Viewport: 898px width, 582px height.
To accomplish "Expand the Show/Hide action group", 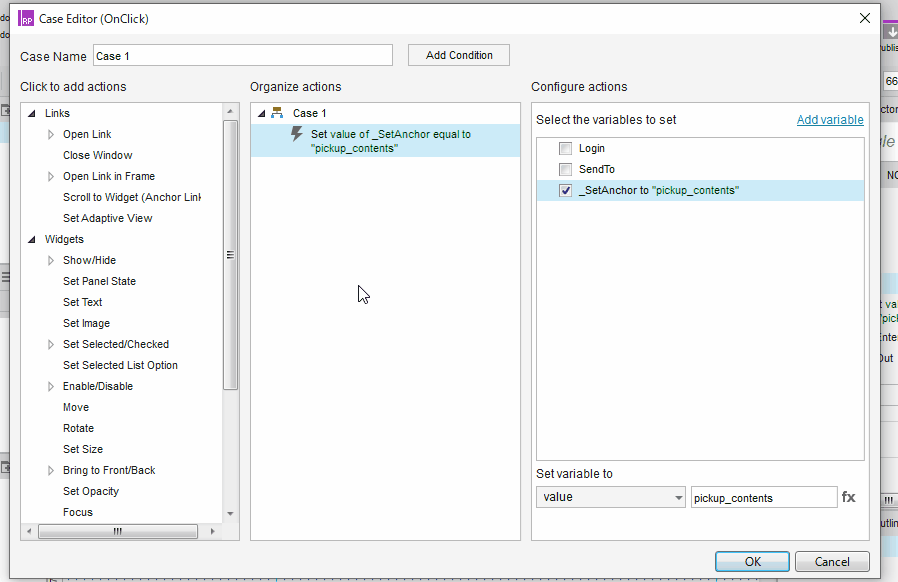I will point(52,261).
